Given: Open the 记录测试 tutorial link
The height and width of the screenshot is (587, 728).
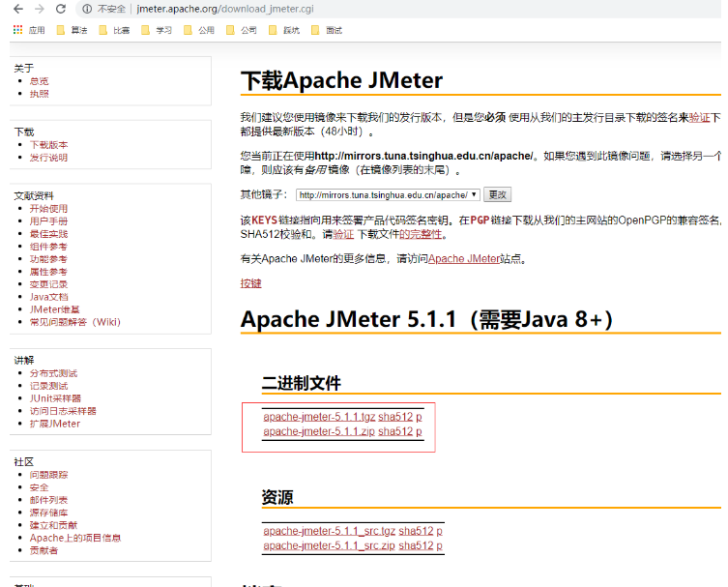Looking at the screenshot, I should [x=48, y=386].
